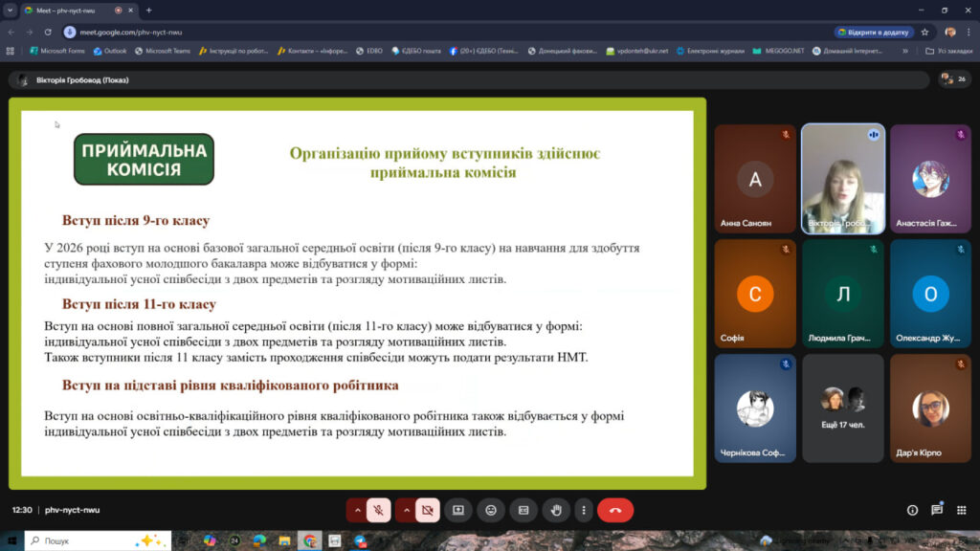
Task: Open more options three-dot menu
Action: [x=583, y=511]
